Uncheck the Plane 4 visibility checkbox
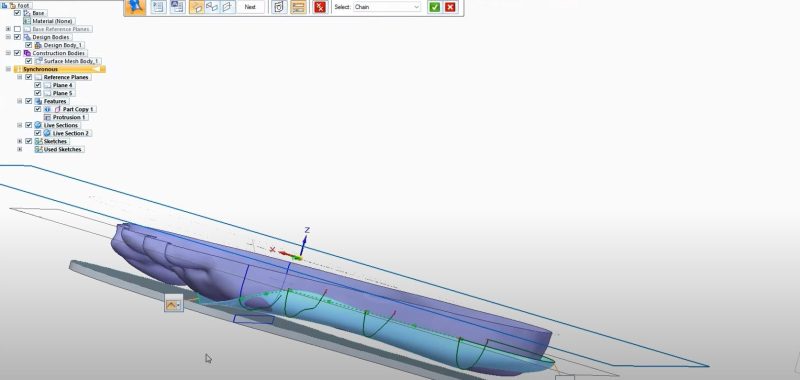This screenshot has width=800, height=380. point(38,85)
